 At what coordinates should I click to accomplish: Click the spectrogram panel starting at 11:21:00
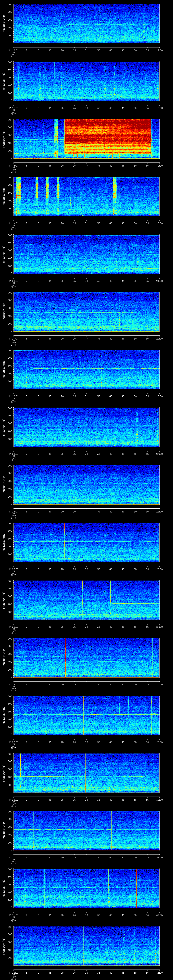86,312
